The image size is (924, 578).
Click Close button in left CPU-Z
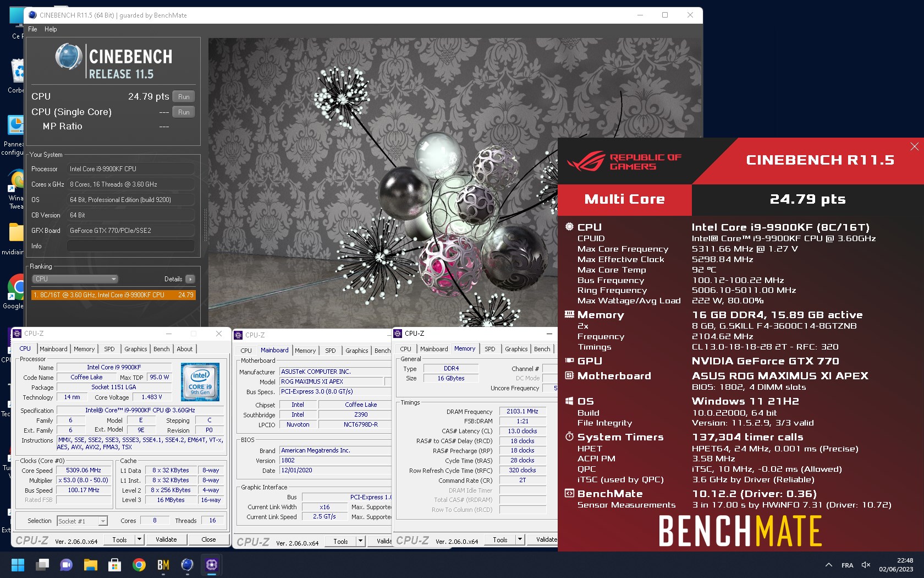pos(209,539)
